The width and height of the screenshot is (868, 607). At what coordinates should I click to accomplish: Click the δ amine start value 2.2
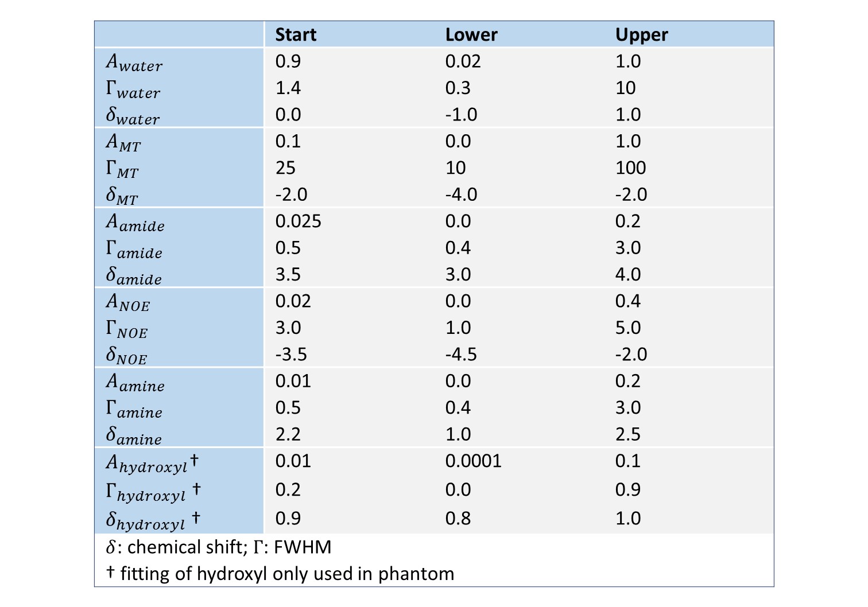point(288,434)
